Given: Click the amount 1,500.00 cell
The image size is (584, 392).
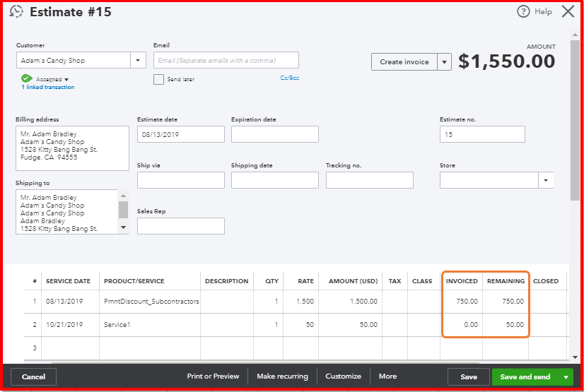Looking at the screenshot, I should [x=349, y=302].
